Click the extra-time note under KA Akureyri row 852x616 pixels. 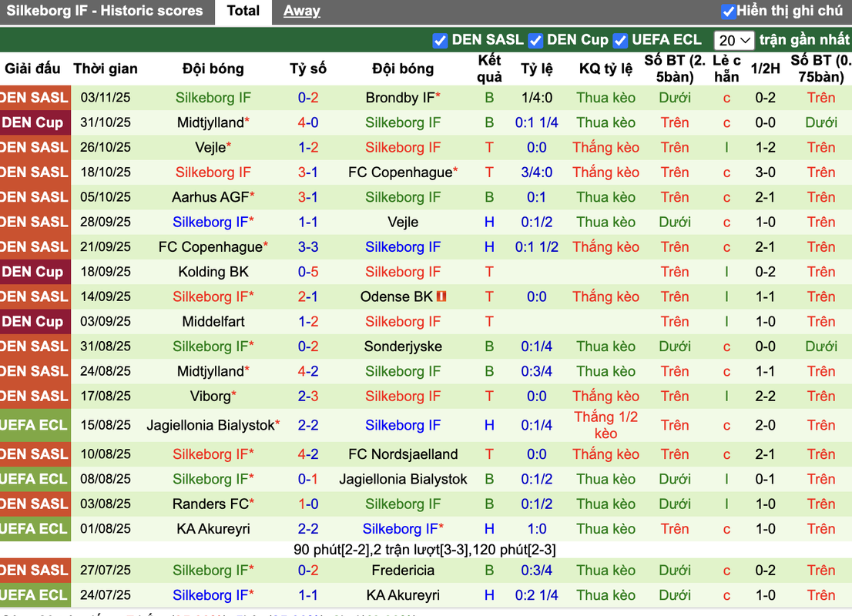point(424,550)
